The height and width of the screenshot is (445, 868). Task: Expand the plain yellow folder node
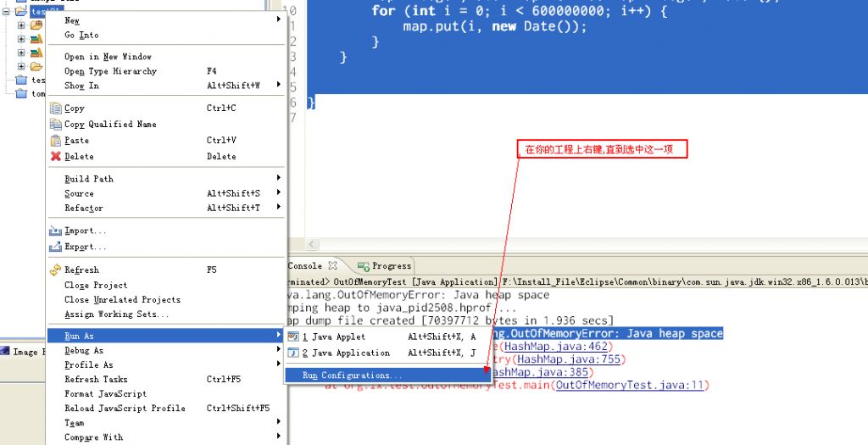pyautogui.click(x=21, y=67)
